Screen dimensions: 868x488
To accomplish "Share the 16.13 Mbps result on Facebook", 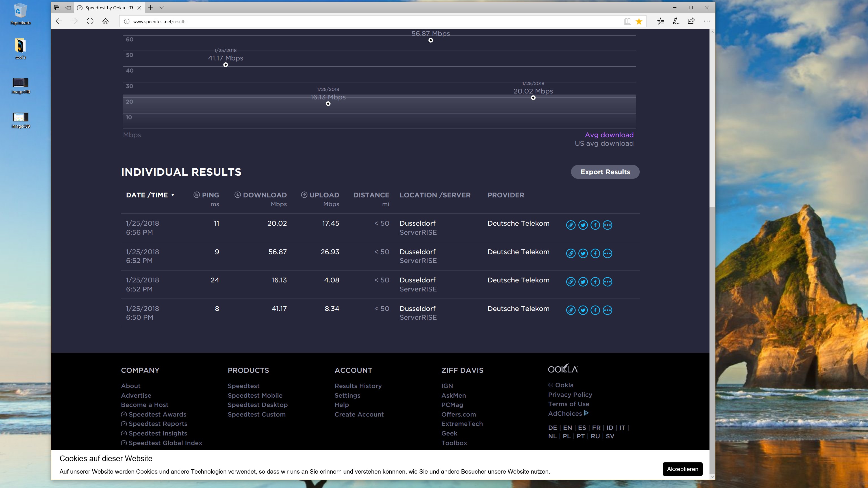I will (x=595, y=282).
